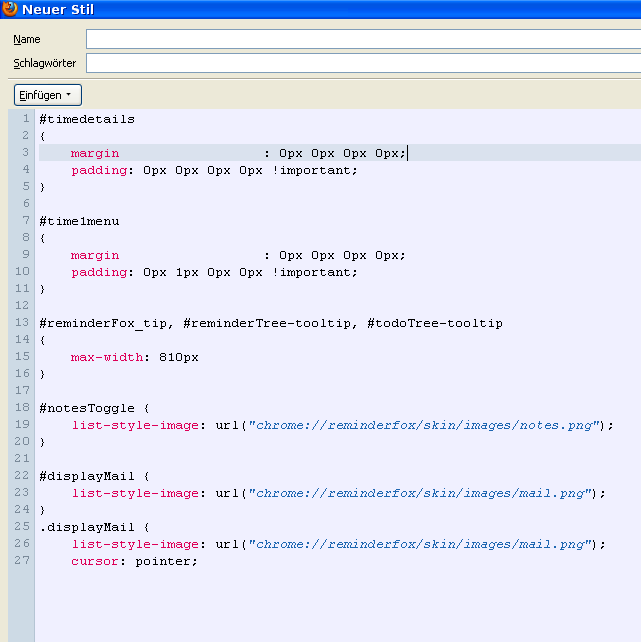The width and height of the screenshot is (641, 642).
Task: Click the Schlagwörter field label
Action: [x=45, y=63]
